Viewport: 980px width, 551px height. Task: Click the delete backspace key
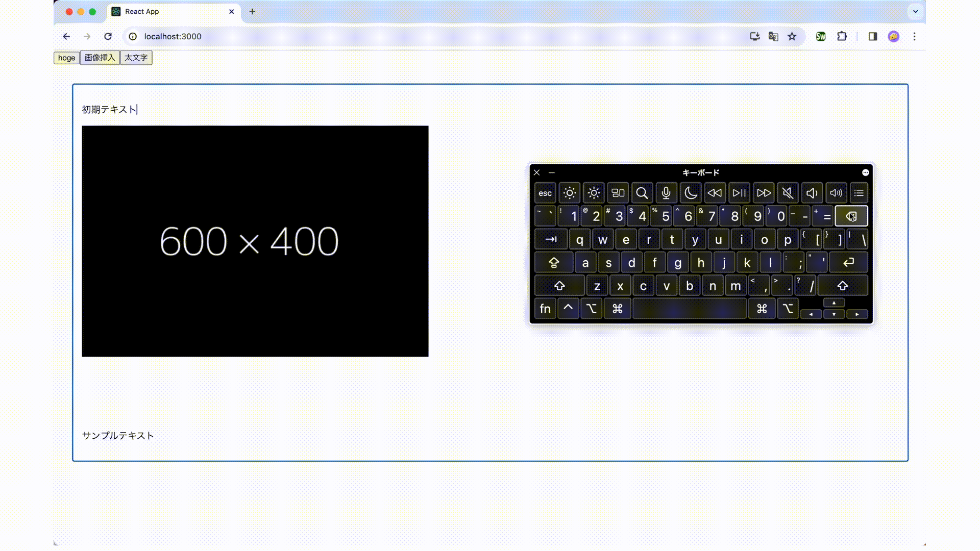click(851, 216)
